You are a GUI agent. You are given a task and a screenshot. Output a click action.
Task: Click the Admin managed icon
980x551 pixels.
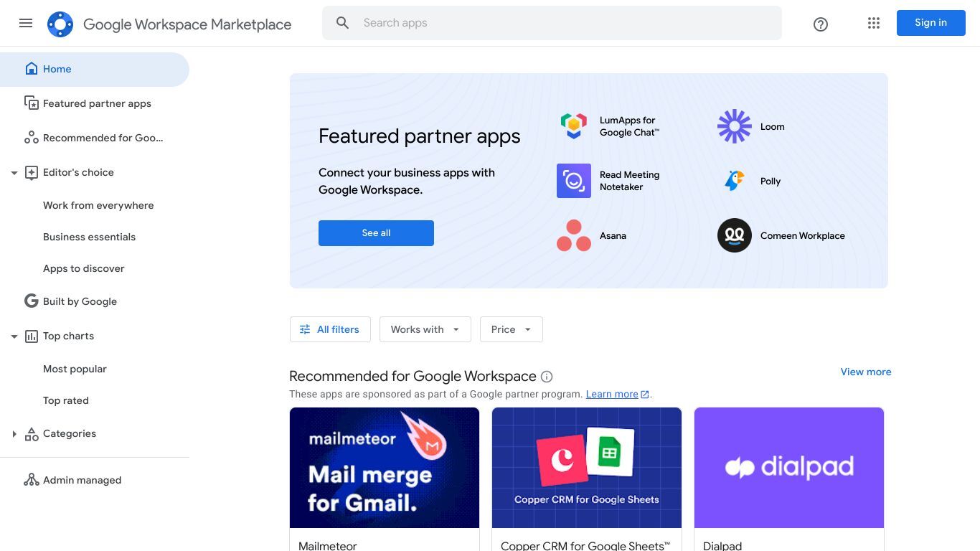[32, 480]
